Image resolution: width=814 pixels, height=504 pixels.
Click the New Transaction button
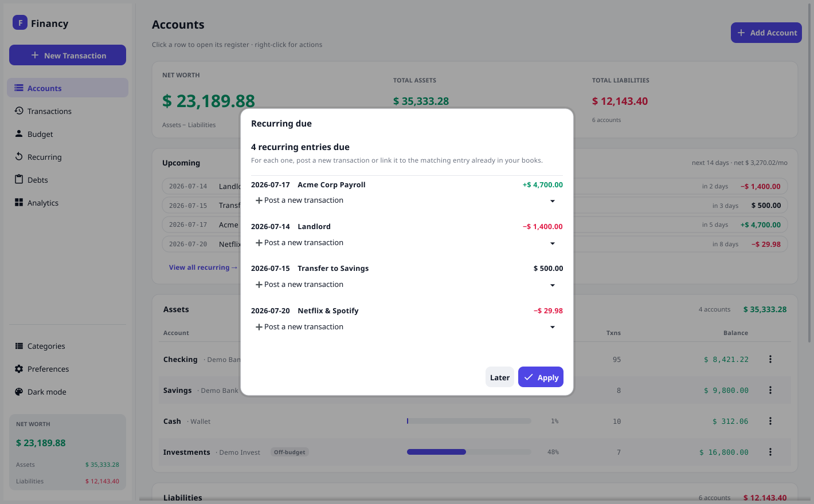point(68,55)
